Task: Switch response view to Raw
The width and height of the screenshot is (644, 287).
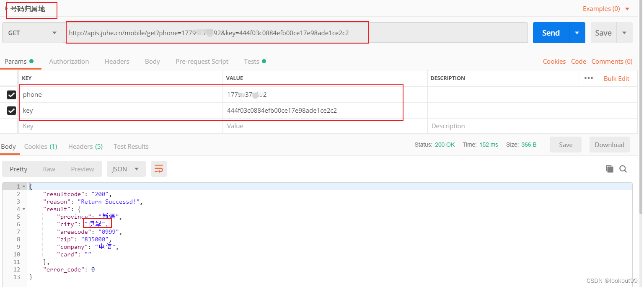Action: [x=49, y=169]
